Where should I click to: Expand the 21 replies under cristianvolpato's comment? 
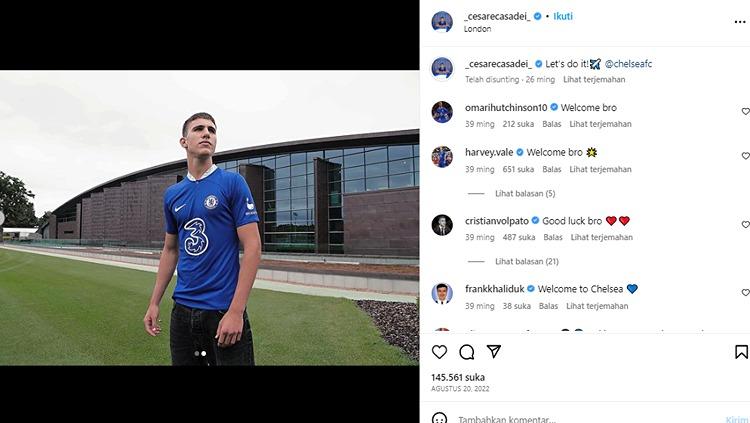[525, 262]
